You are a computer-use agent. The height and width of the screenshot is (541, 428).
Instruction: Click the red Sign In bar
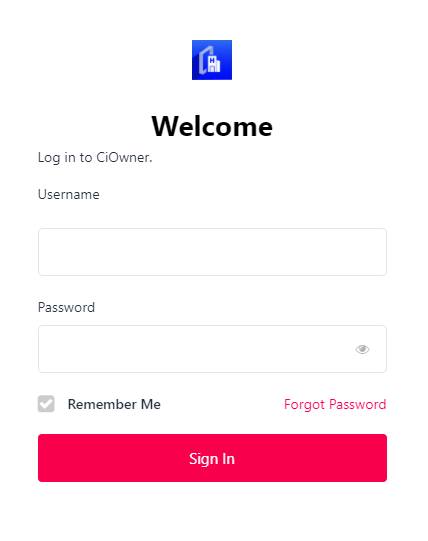pos(212,458)
